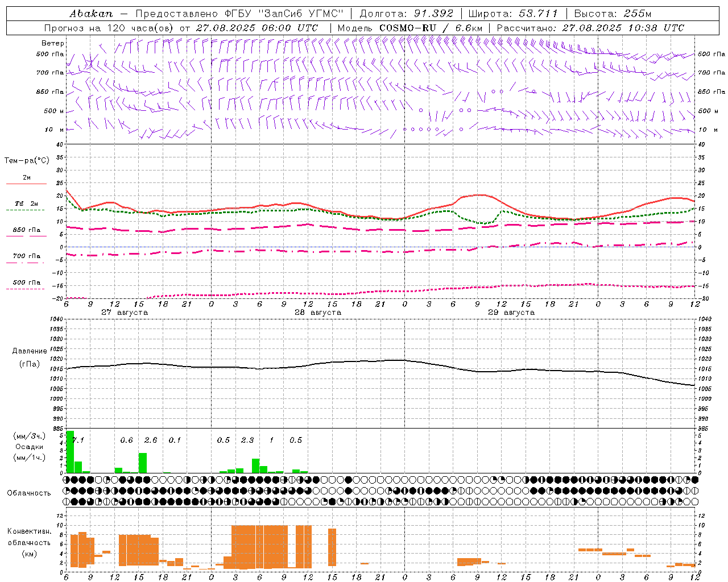The width and height of the screenshot is (728, 582).
Task: Click the 'Модель COSMO-RU / 6.6км' label
Action: 410,28
